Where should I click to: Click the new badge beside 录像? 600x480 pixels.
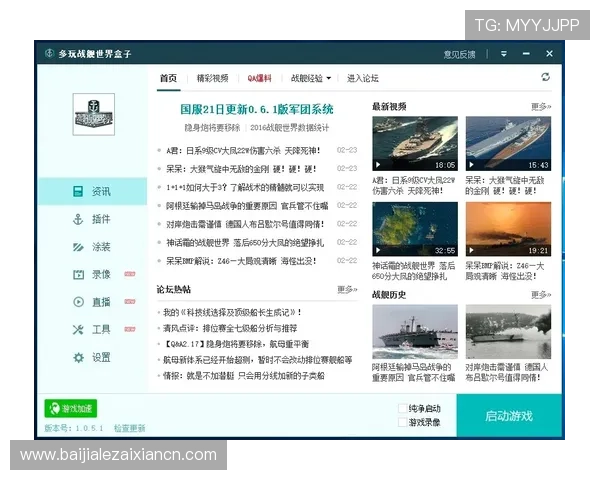pos(130,274)
